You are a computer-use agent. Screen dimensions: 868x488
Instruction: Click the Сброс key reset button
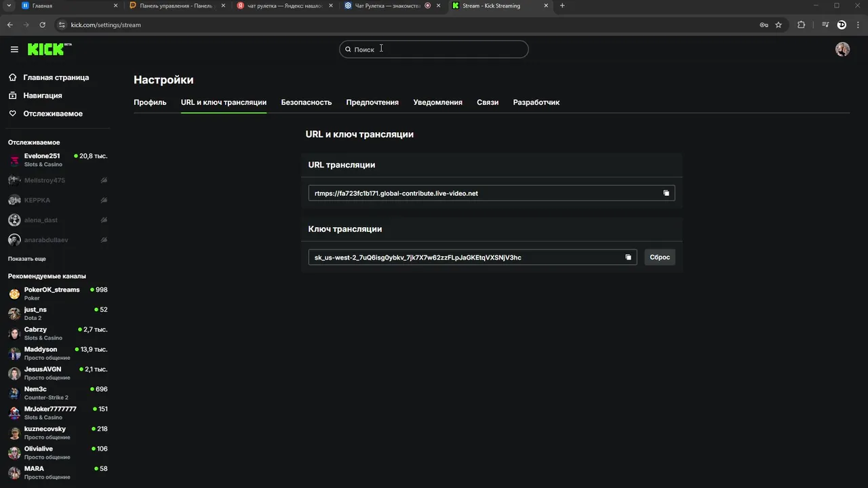click(660, 258)
